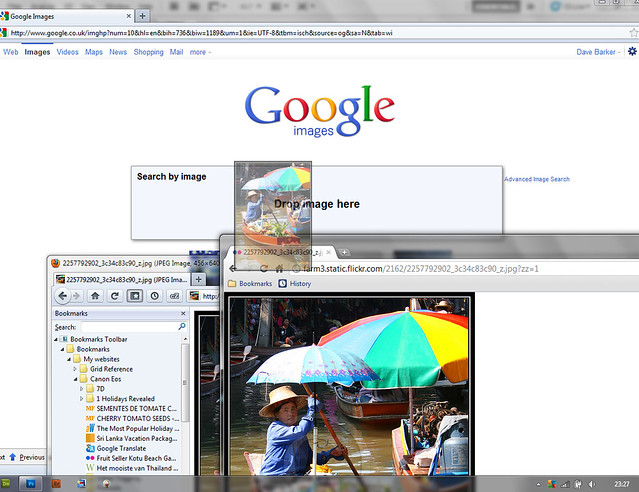
Task: Click Firefox Back arrow button
Action: 62,296
